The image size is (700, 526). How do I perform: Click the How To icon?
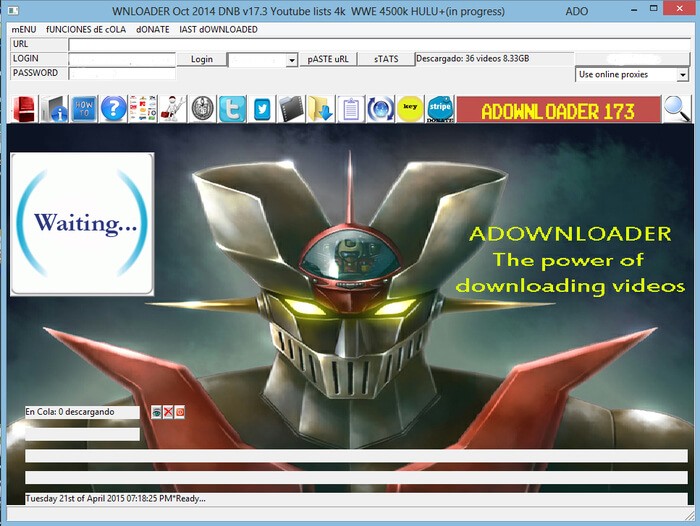[x=84, y=109]
